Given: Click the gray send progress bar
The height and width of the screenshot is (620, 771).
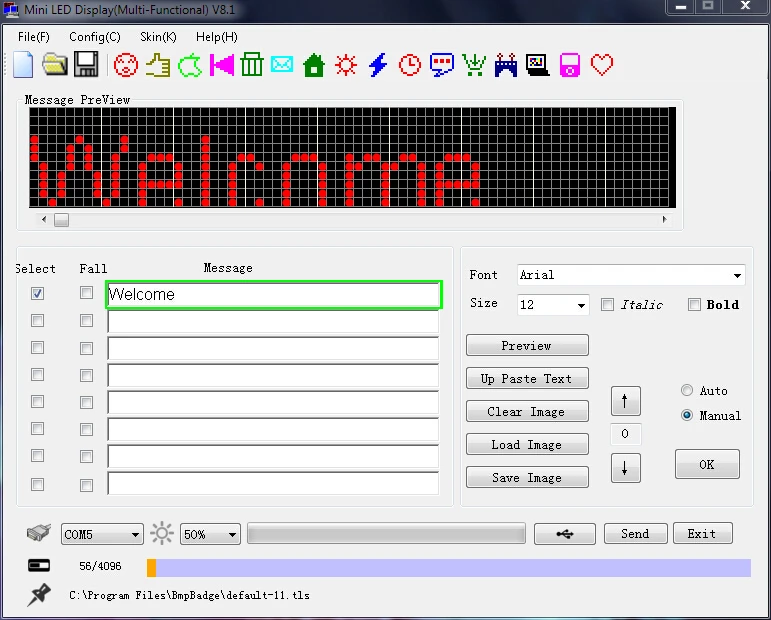Looking at the screenshot, I should [386, 533].
